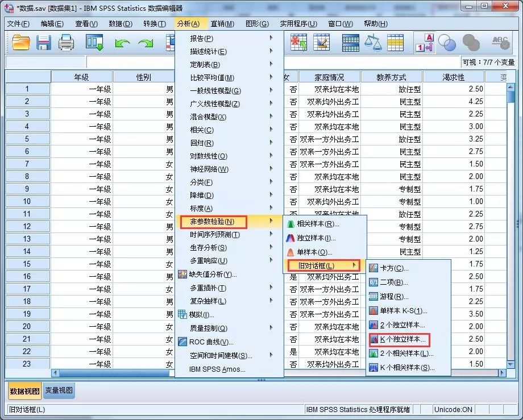This screenshot has height=420, width=523.
Task: Expand the 非参数检验(N) submenu
Action: [x=229, y=221]
